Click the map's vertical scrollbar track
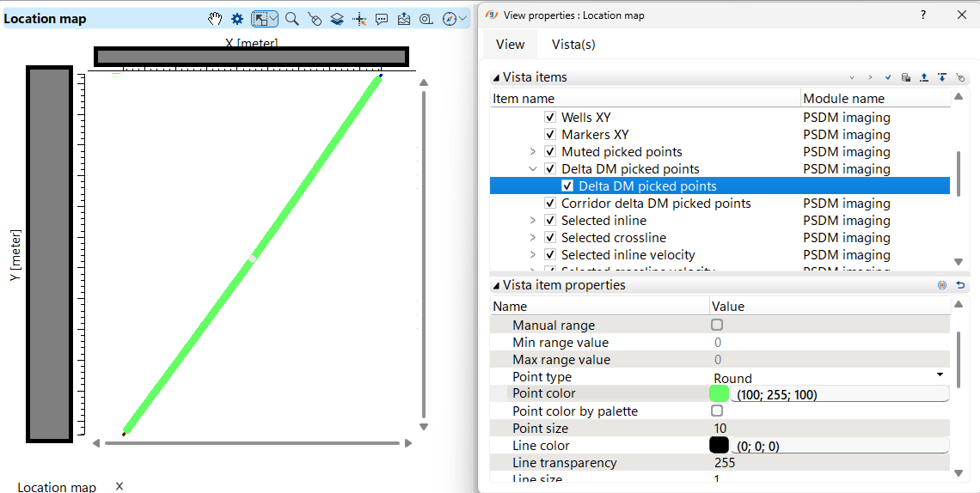 click(424, 254)
